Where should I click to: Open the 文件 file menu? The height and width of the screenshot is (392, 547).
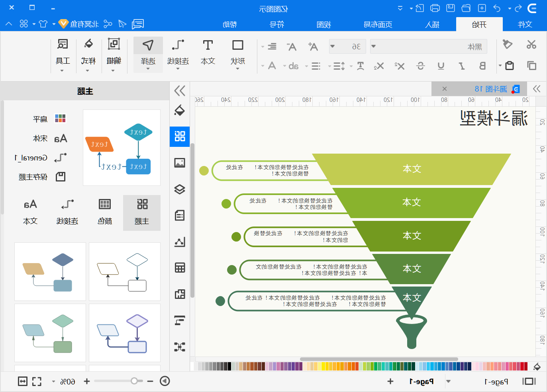tap(525, 24)
